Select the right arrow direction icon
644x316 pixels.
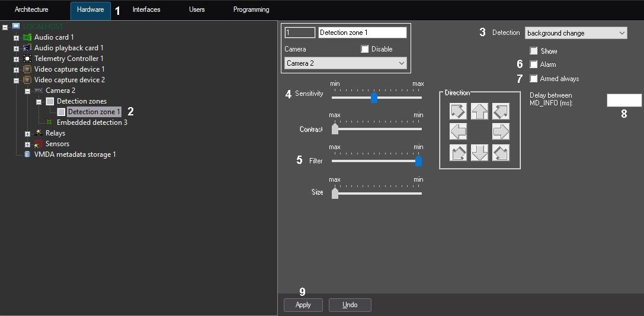click(x=501, y=131)
